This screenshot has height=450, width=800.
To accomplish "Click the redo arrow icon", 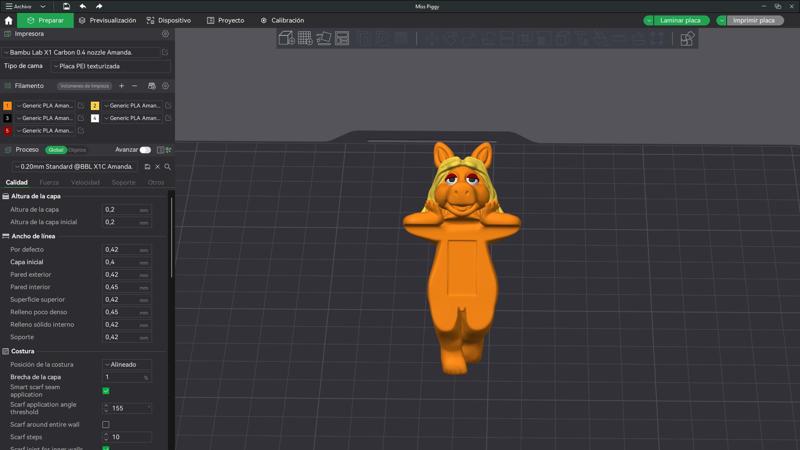I will [99, 6].
